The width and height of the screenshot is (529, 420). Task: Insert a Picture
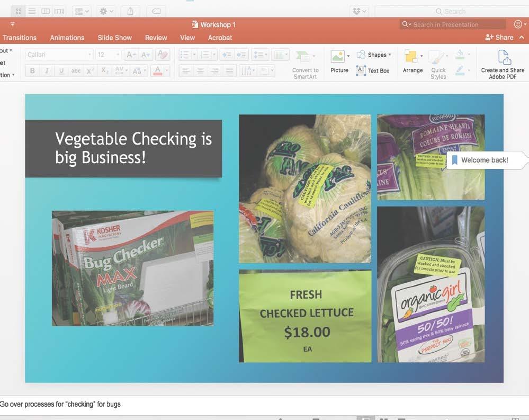pos(339,61)
